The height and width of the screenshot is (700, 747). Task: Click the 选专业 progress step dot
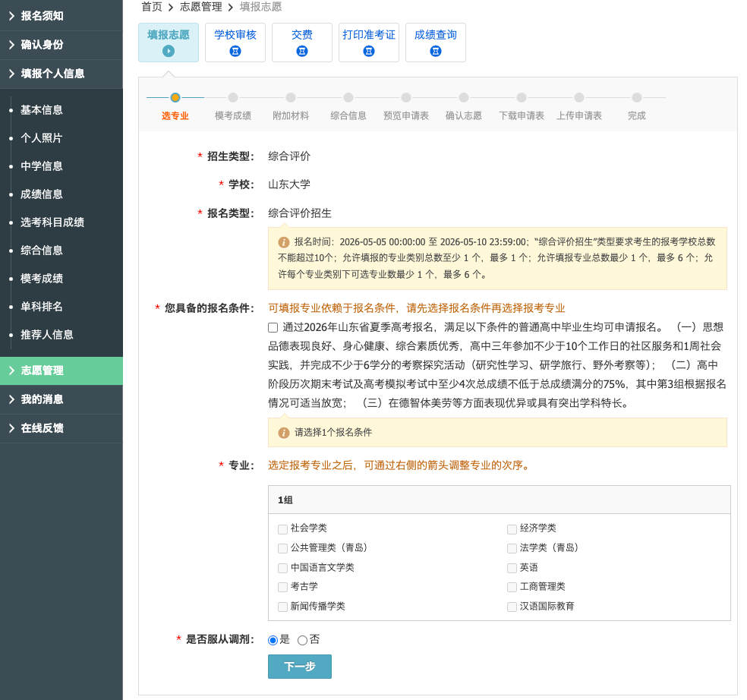(x=175, y=98)
